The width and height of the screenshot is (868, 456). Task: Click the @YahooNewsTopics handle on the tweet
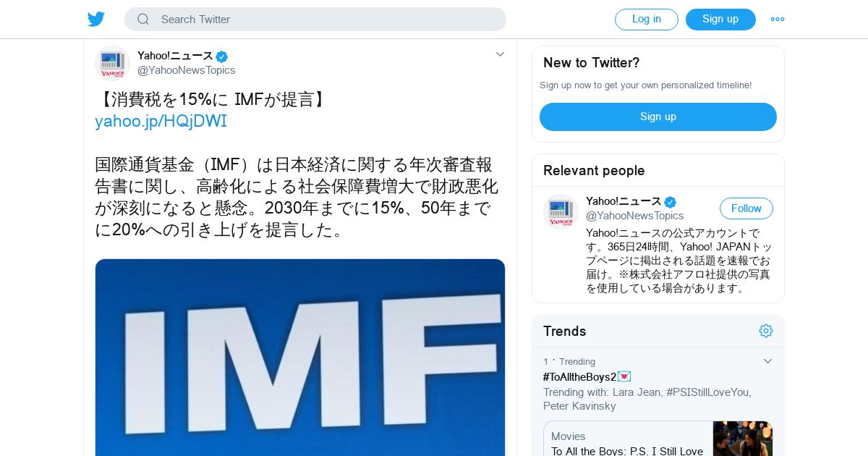click(187, 70)
